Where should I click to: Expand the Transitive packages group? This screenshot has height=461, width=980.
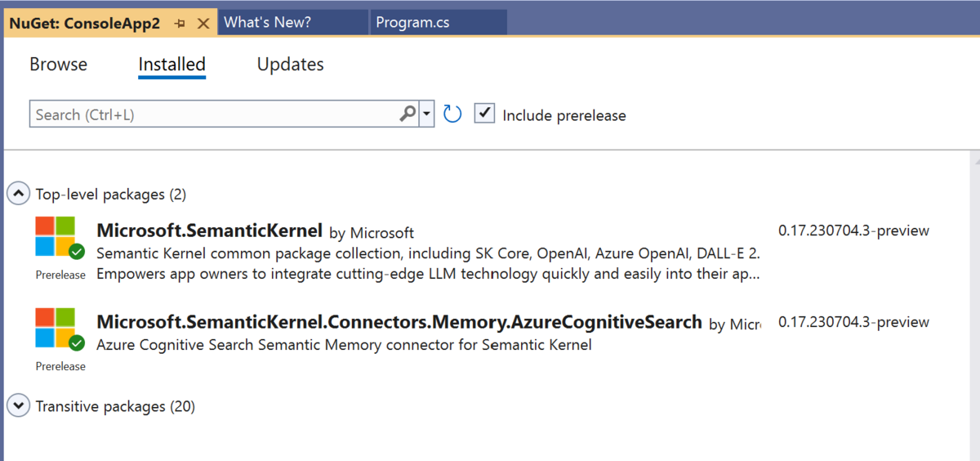(16, 405)
